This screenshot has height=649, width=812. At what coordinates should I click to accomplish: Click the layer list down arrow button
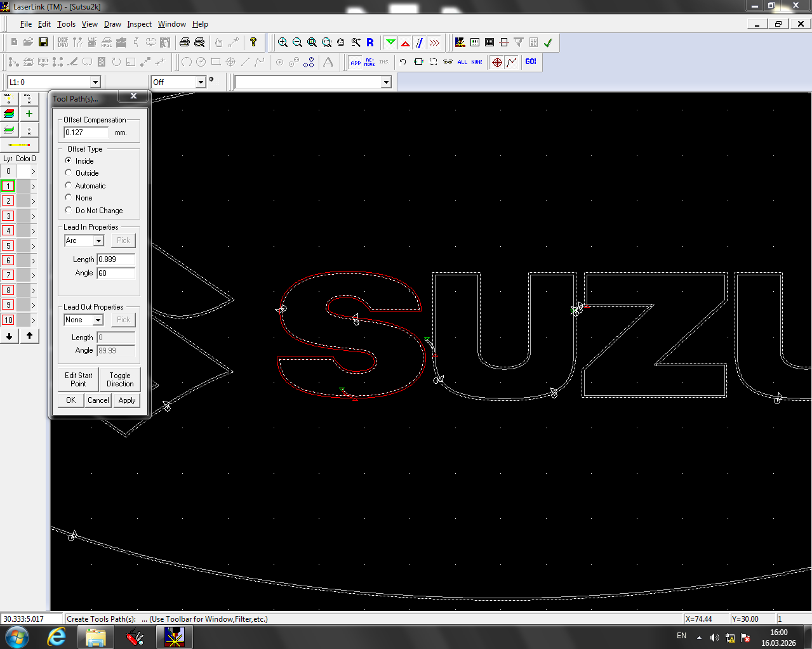9,336
